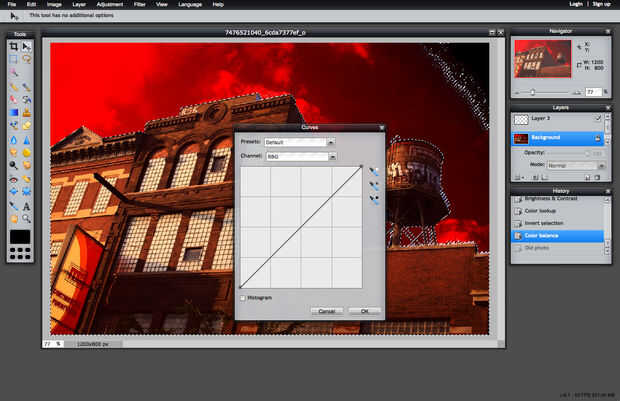Open the layer Mode dropdown
620x401 pixels.
(576, 166)
